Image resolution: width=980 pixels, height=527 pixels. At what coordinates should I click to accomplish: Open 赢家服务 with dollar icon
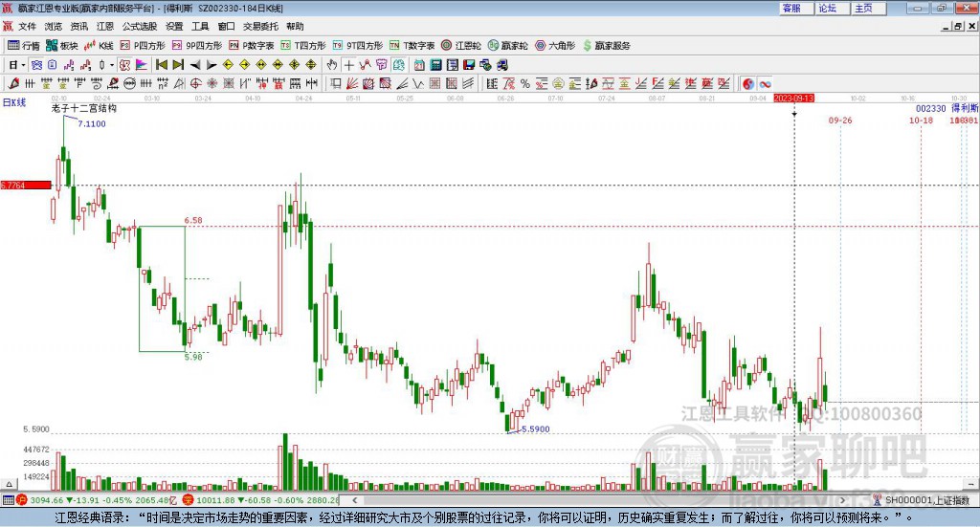point(606,46)
